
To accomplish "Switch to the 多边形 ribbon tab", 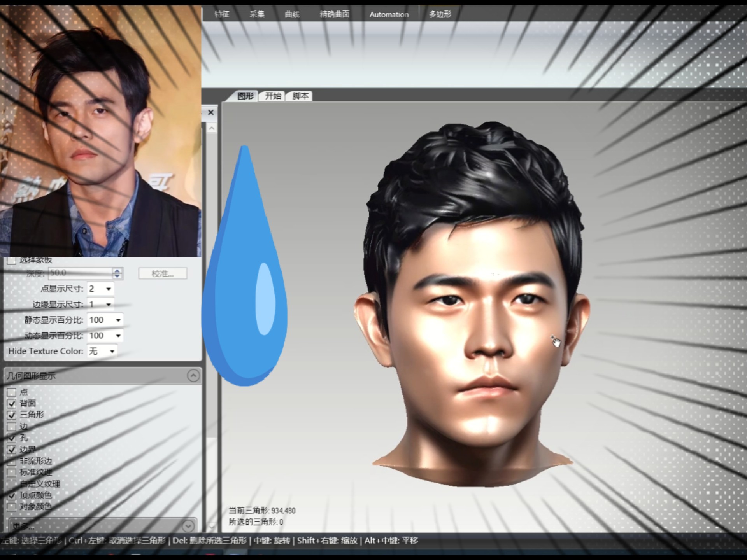I will pyautogui.click(x=440, y=14).
